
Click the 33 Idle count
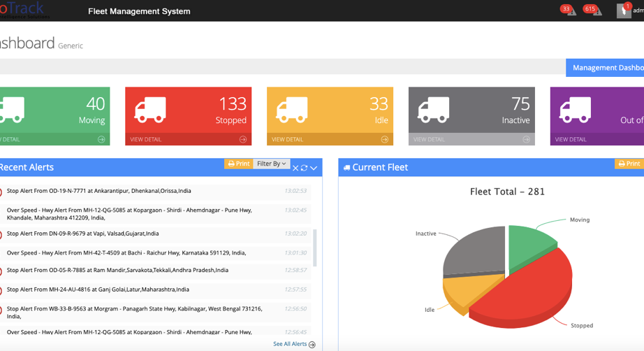coord(379,103)
